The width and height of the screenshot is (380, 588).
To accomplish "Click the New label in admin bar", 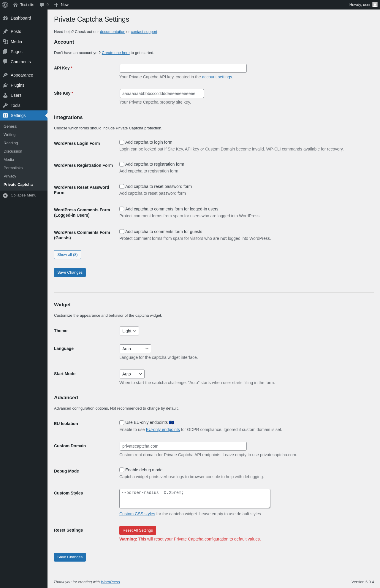I will tap(65, 5).
